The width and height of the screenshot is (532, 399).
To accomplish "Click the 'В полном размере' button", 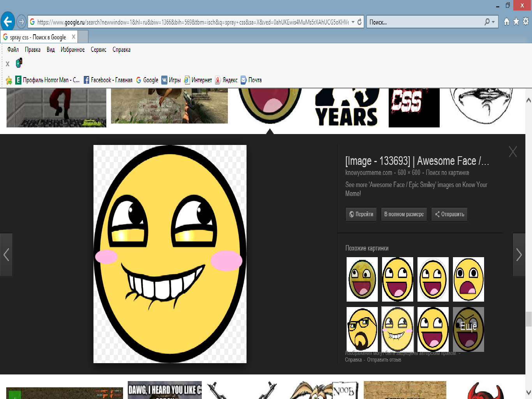I will pos(404,214).
